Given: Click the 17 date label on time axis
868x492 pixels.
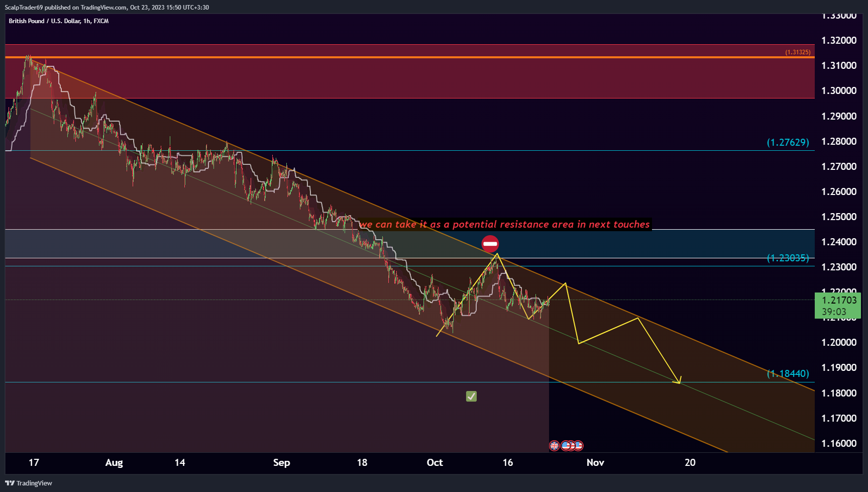Looking at the screenshot, I should click(34, 462).
